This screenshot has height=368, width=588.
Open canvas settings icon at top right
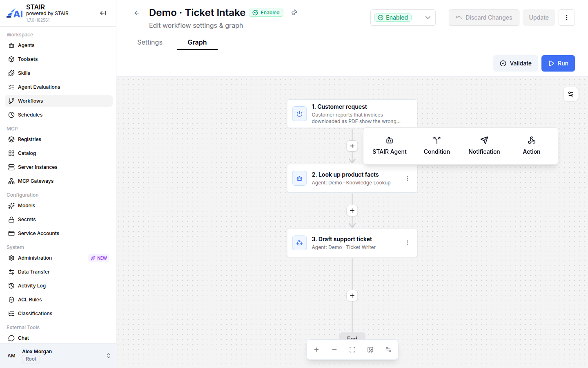click(x=571, y=94)
